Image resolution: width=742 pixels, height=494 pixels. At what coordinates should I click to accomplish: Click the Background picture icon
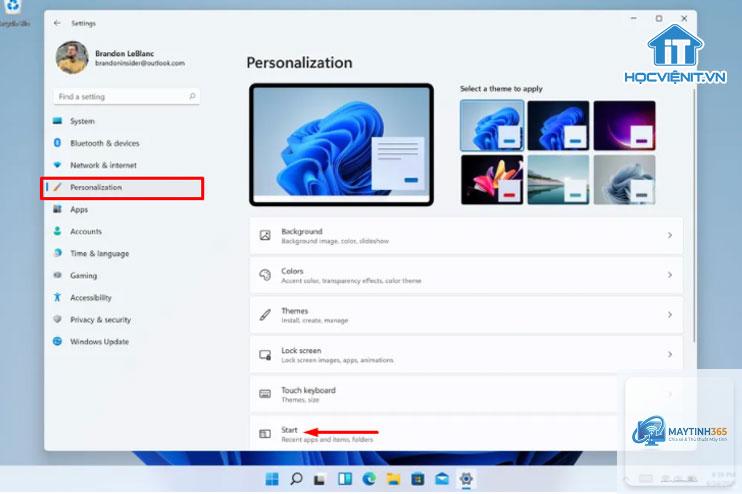265,235
